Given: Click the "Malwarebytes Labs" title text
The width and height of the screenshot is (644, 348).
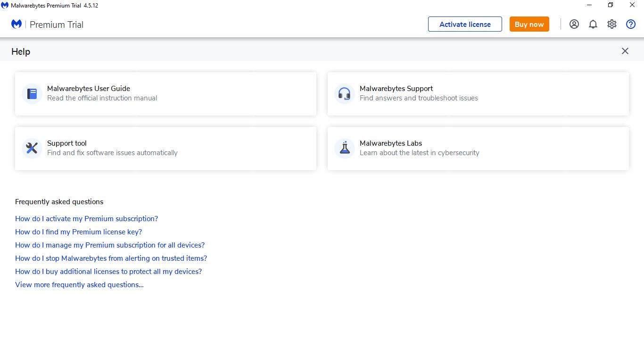Looking at the screenshot, I should click(391, 143).
